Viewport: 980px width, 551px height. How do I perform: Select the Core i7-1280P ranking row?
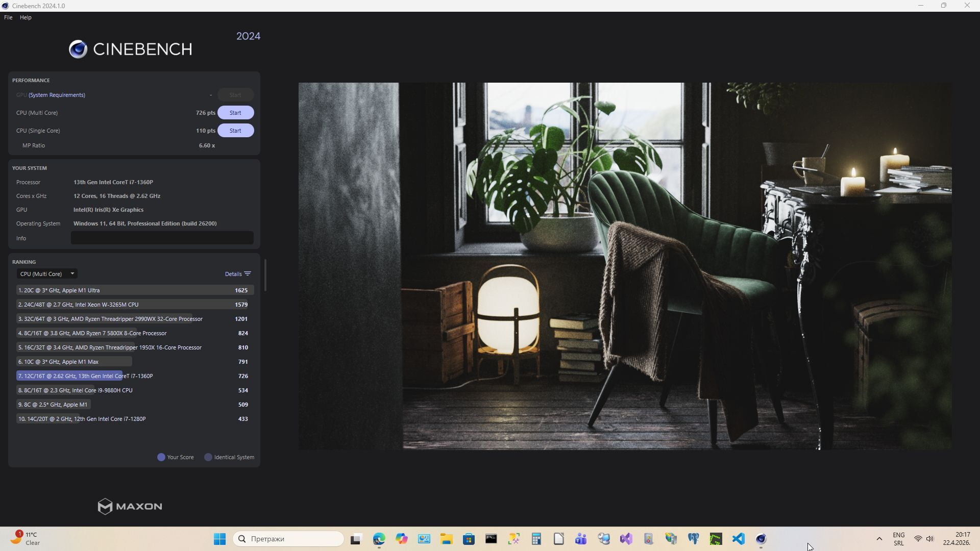[135, 419]
